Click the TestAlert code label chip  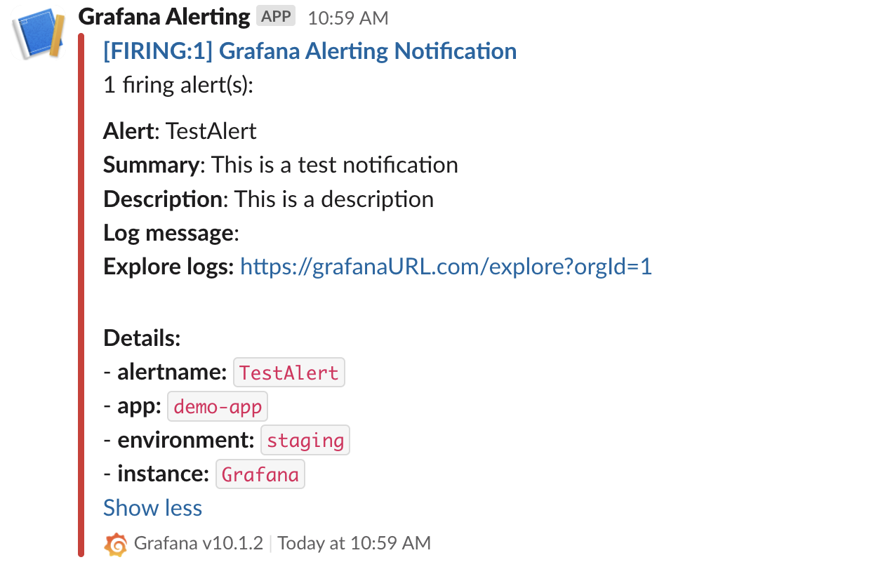[288, 373]
